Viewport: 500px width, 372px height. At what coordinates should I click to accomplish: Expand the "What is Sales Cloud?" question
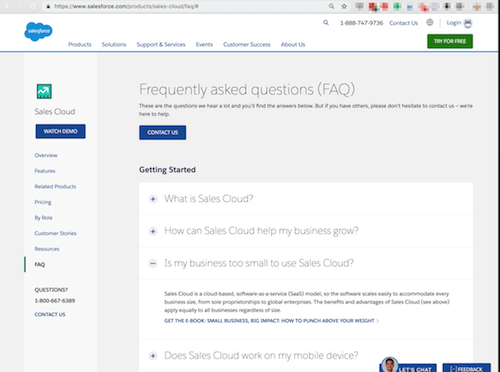pyautogui.click(x=153, y=199)
